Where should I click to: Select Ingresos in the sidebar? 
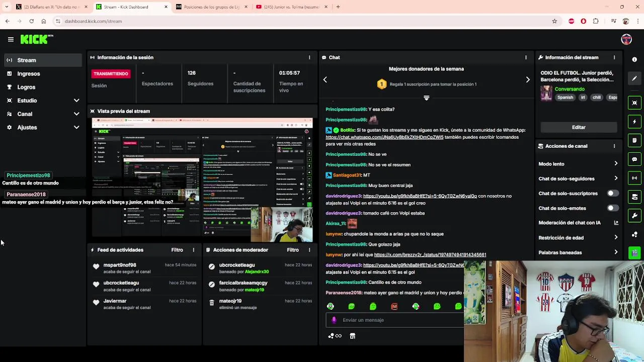(x=43, y=74)
